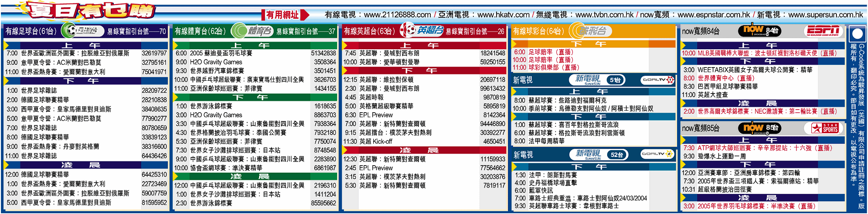Click G-code number 3626703
The width and height of the screenshot is (868, 214).
[325, 79]
